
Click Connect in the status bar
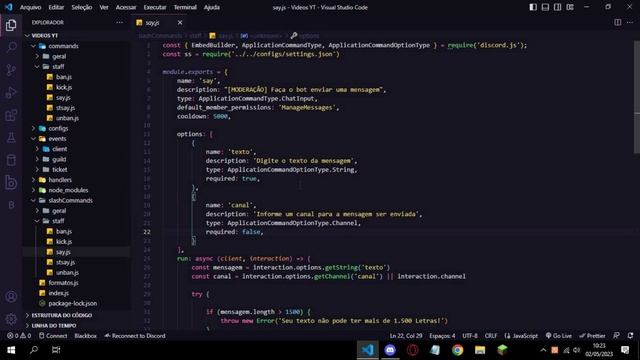coord(53,336)
